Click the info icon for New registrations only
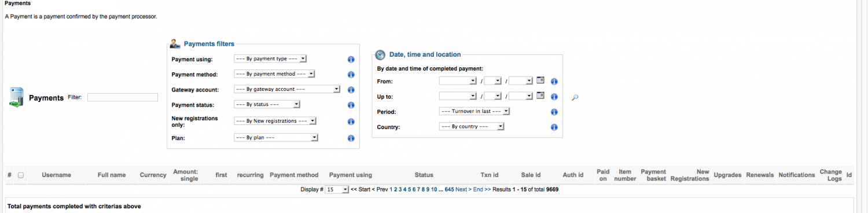 [x=351, y=122]
